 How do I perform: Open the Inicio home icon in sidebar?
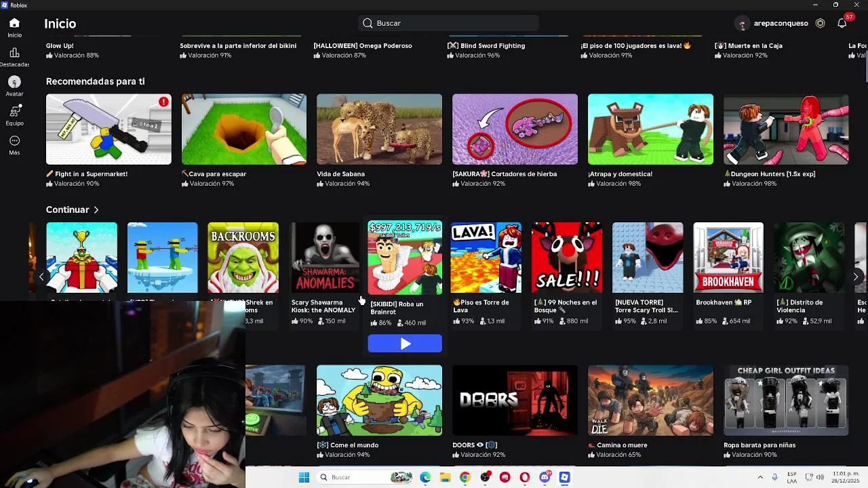(14, 23)
